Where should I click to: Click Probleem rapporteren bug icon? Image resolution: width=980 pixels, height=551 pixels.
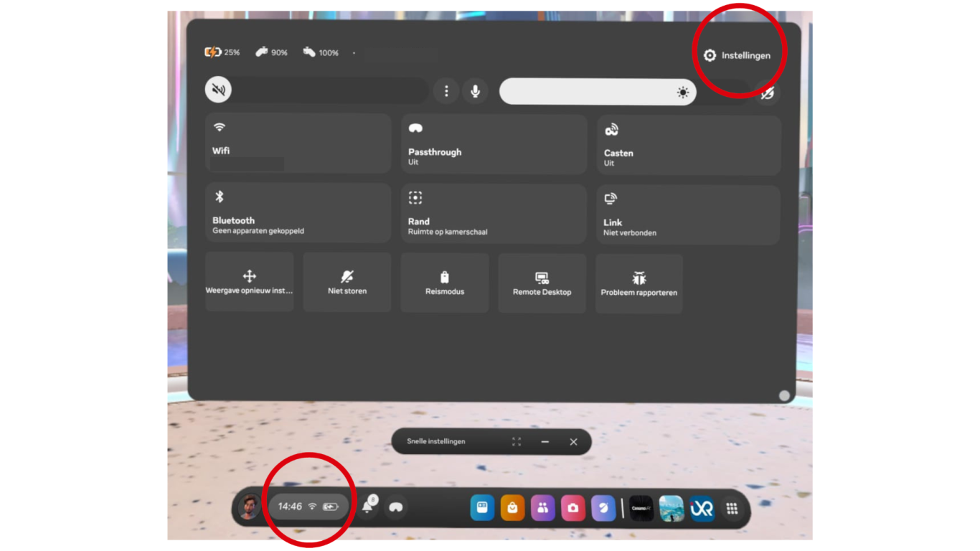639,278
